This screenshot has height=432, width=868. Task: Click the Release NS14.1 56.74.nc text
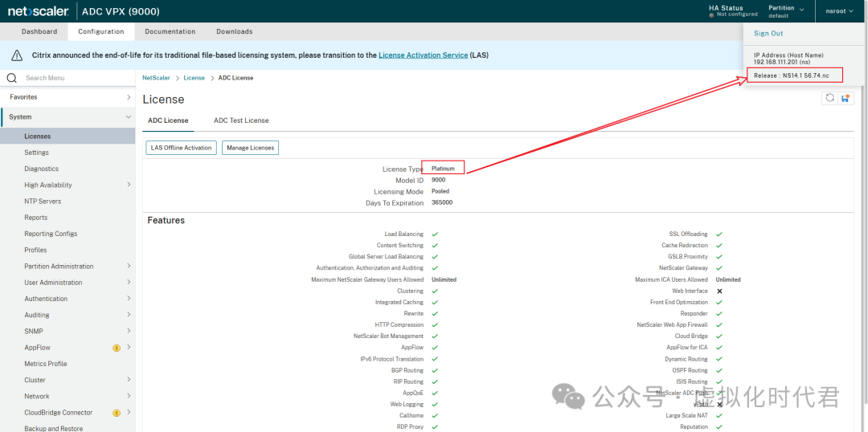pyautogui.click(x=791, y=75)
